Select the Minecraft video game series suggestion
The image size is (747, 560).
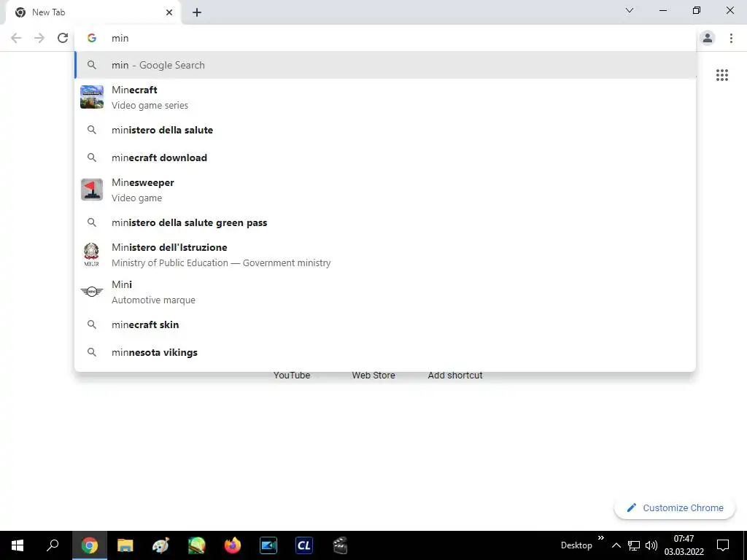click(x=385, y=97)
